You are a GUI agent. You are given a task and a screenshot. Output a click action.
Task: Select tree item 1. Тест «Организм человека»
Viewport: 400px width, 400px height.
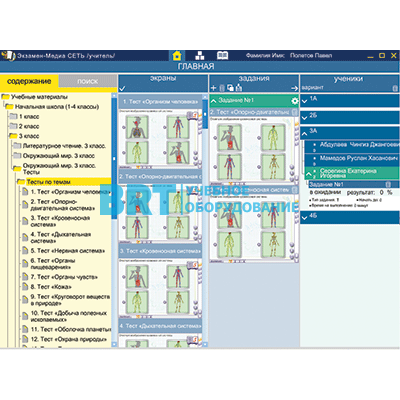tap(66, 192)
